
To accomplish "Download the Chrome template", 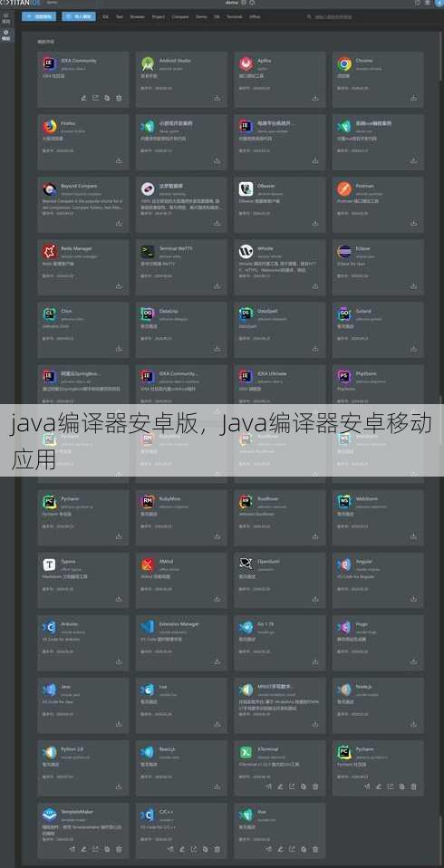I will 413,98.
